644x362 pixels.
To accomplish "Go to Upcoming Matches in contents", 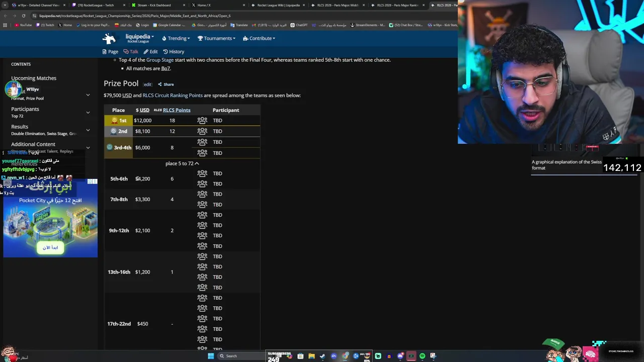I will click(x=34, y=78).
